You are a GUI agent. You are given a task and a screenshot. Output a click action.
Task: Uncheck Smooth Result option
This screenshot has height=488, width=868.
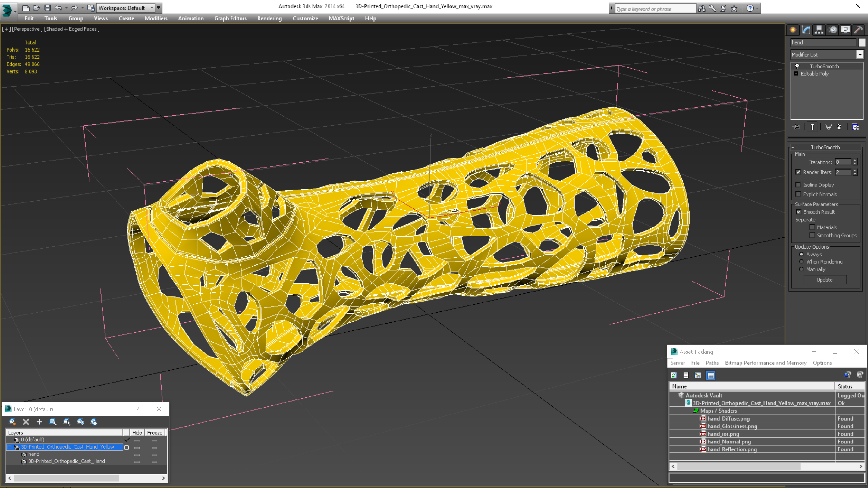799,212
